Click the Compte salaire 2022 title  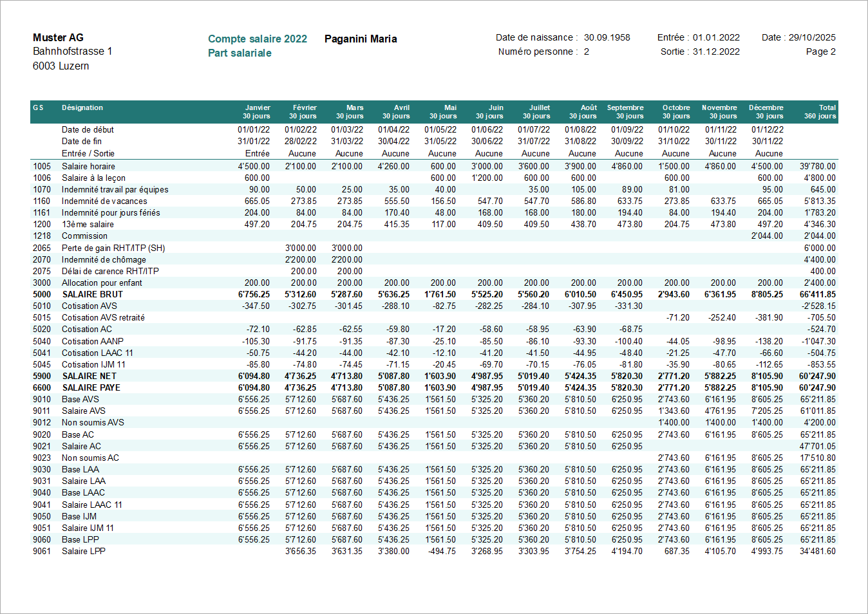pyautogui.click(x=257, y=39)
